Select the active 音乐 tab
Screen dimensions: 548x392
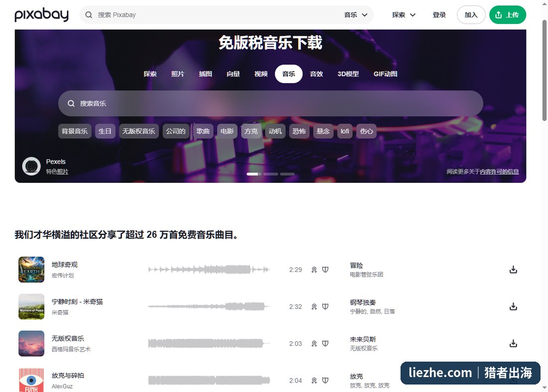(288, 74)
